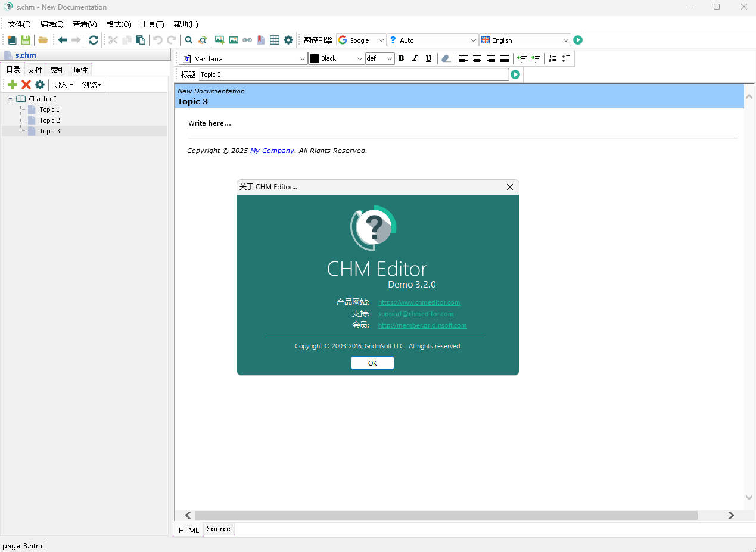
Task: Click the eraser clear formatting icon
Action: (x=446, y=58)
